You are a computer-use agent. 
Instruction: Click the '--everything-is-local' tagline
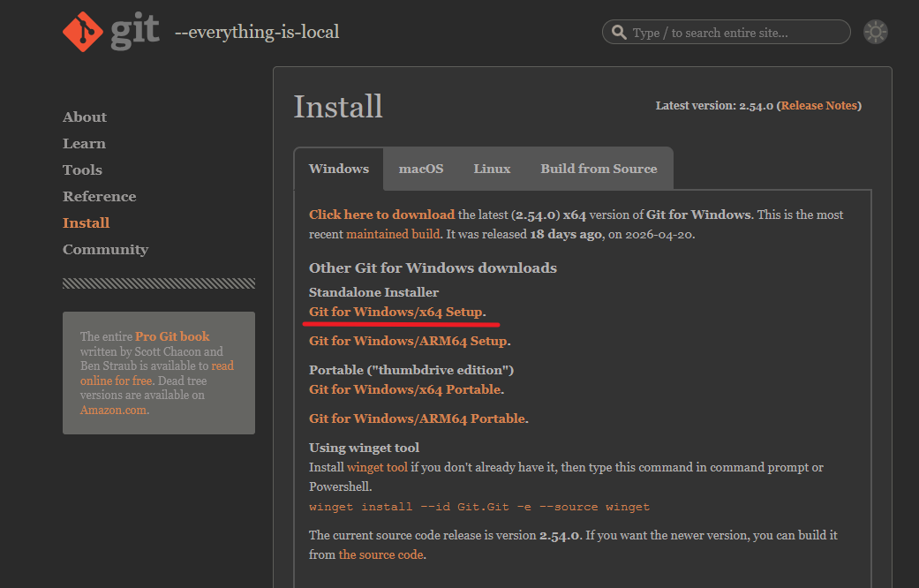257,32
